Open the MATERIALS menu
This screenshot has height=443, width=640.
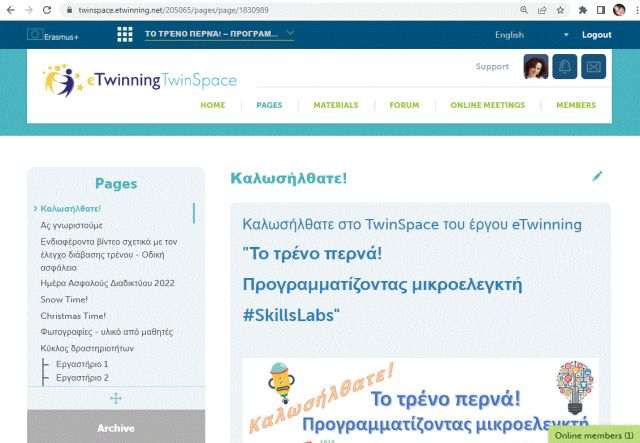[x=336, y=105]
